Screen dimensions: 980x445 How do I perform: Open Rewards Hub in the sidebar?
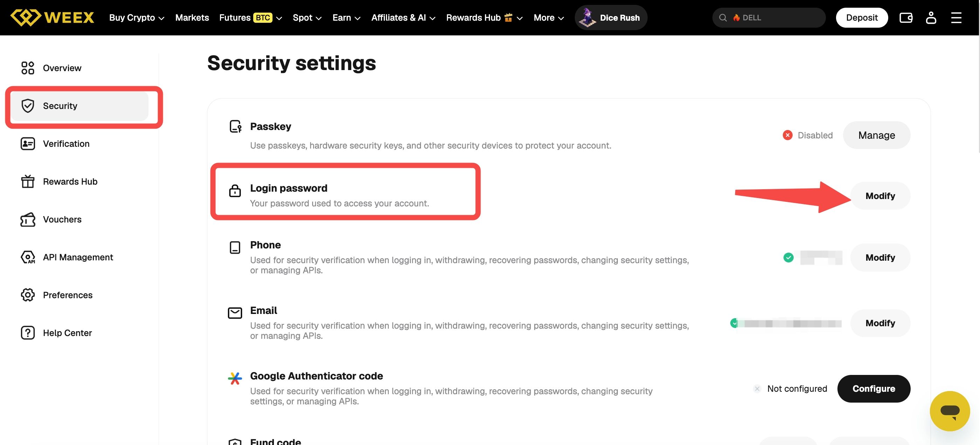79,182
